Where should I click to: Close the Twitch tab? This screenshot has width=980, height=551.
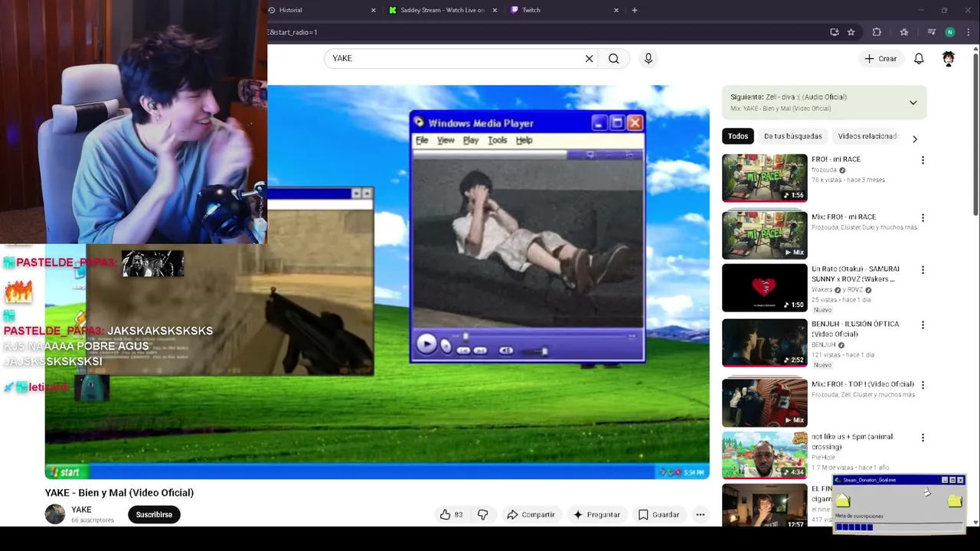click(x=616, y=10)
